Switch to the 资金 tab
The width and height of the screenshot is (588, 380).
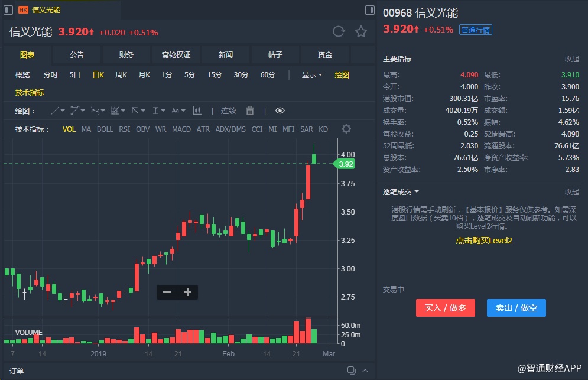click(325, 55)
